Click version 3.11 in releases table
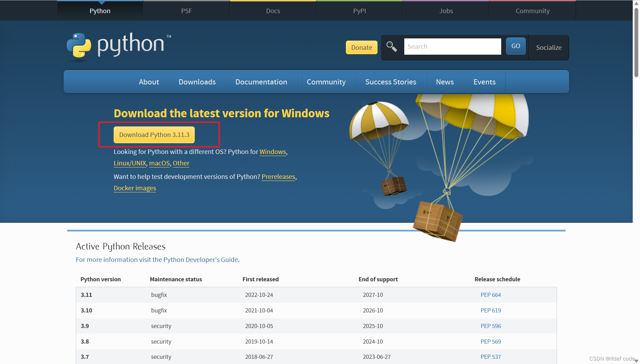The image size is (640, 364). (x=87, y=295)
